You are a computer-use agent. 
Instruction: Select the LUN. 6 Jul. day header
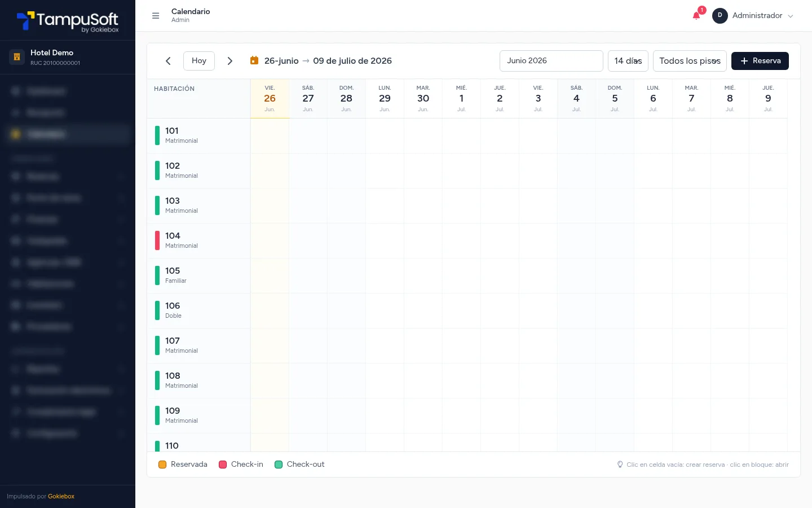tap(653, 99)
